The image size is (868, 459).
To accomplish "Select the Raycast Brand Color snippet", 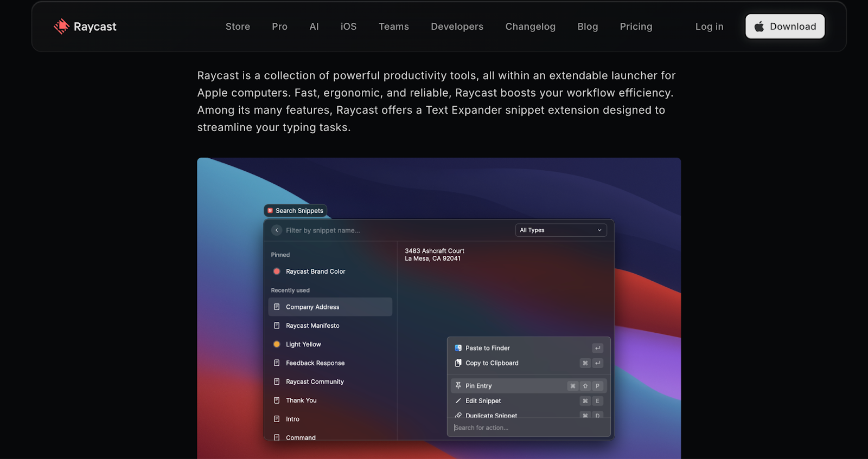I will [x=330, y=271].
